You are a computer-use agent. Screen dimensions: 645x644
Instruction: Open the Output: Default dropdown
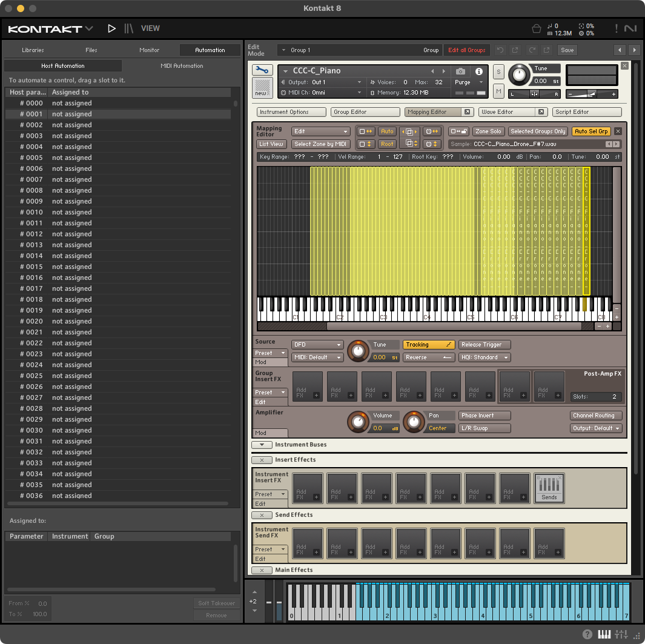tap(597, 428)
